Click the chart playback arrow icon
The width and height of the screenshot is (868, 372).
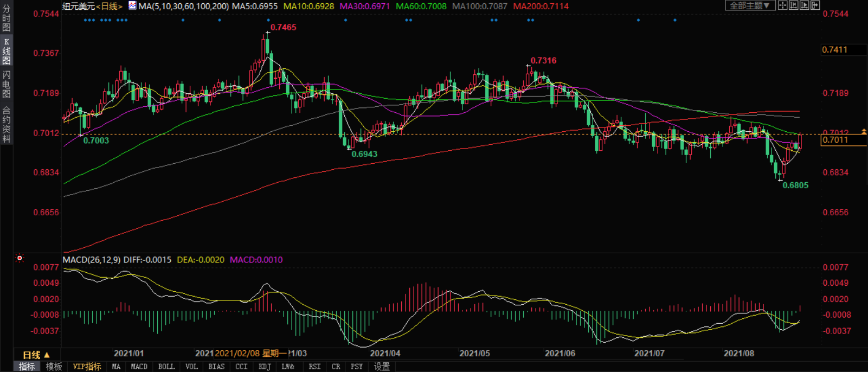coord(804,5)
